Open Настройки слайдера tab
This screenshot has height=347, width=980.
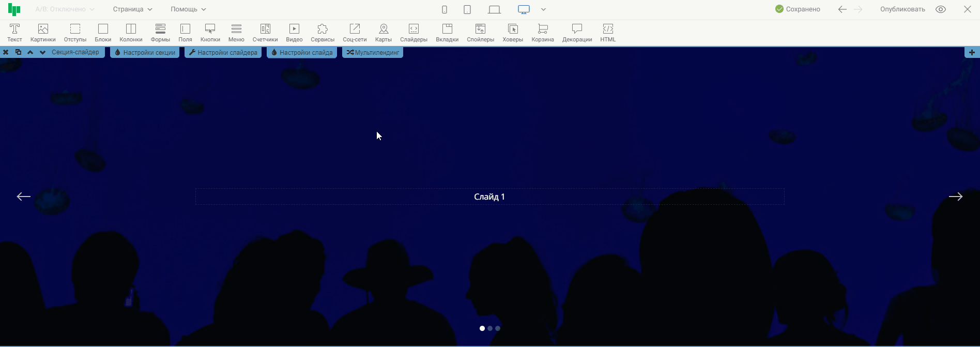pos(223,52)
